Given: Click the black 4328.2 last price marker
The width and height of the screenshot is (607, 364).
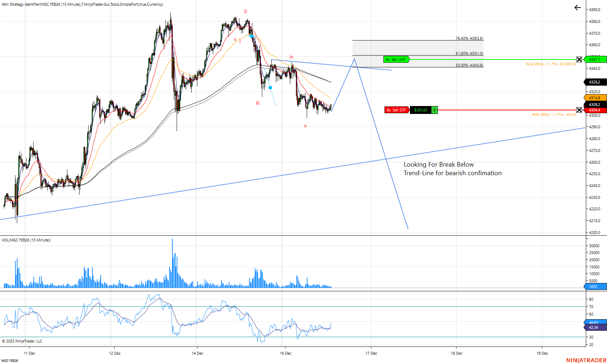Looking at the screenshot, I should tap(595, 82).
